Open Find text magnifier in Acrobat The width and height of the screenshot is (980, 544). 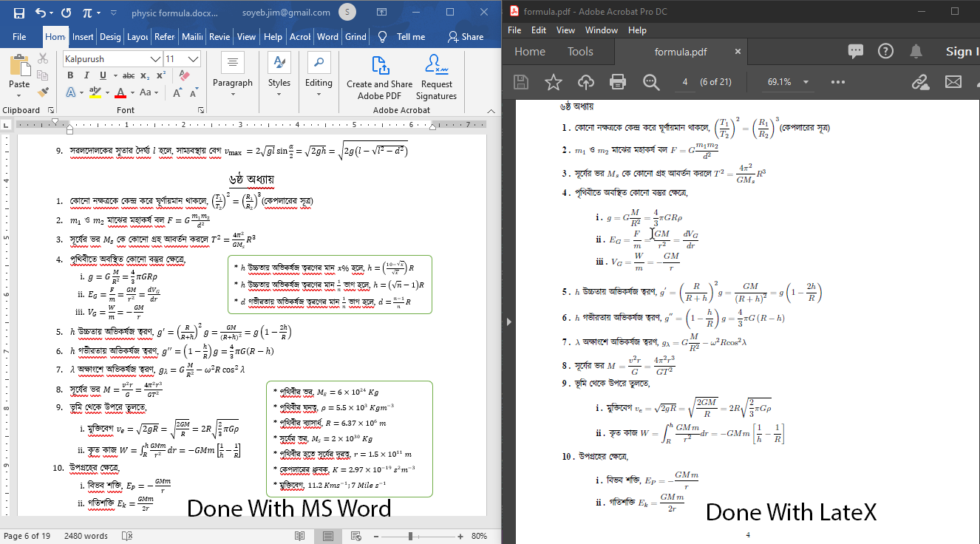click(x=651, y=82)
